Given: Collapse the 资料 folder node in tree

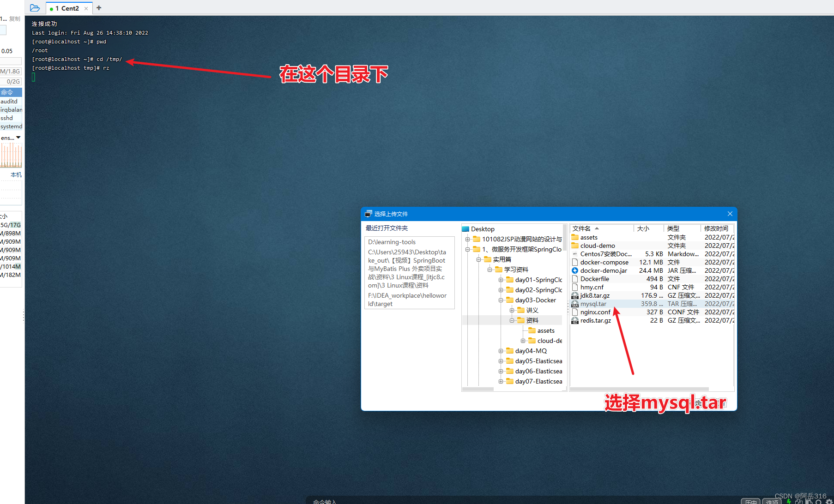Looking at the screenshot, I should pos(512,320).
